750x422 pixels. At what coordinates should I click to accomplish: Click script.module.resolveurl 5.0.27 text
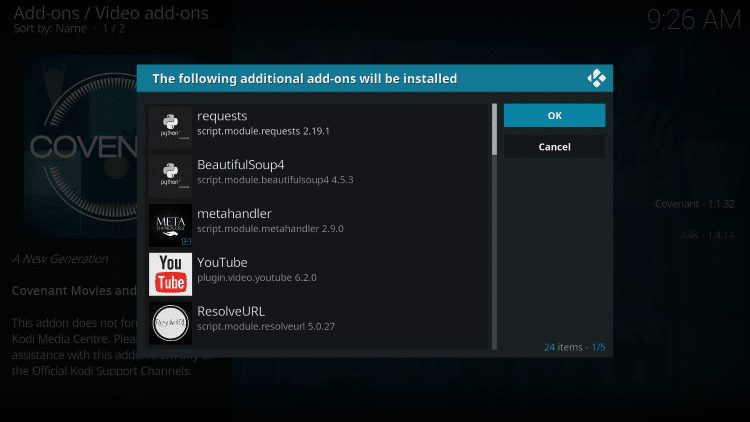(x=266, y=326)
